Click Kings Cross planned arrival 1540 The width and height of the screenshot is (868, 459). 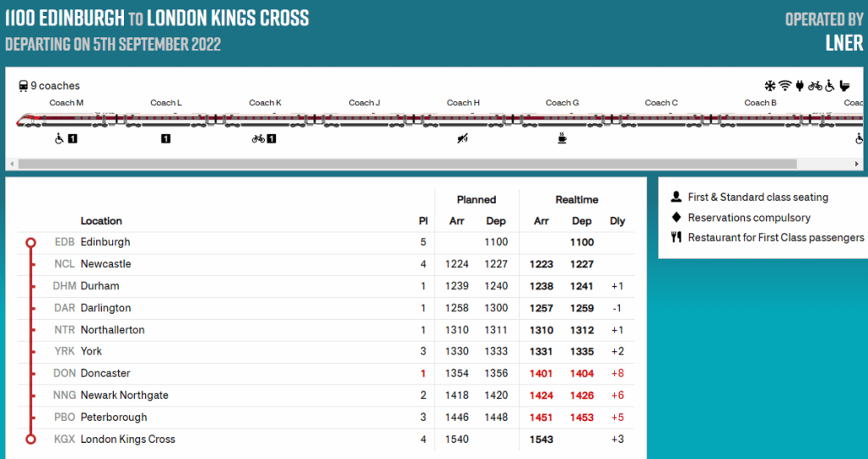[x=457, y=439]
